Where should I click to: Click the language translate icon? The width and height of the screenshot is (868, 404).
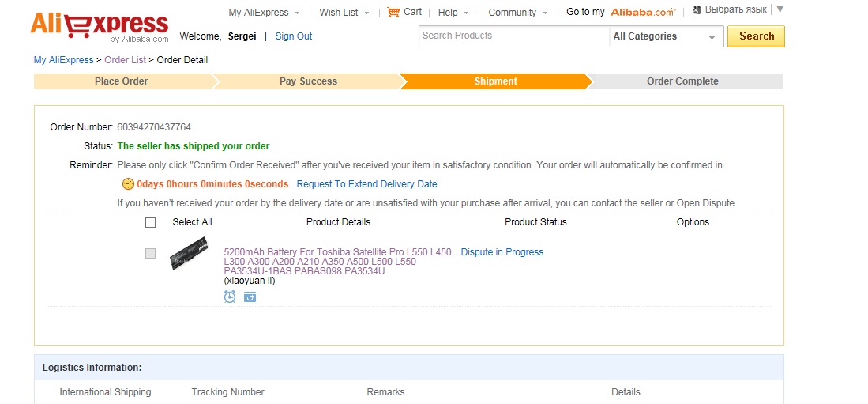(697, 10)
